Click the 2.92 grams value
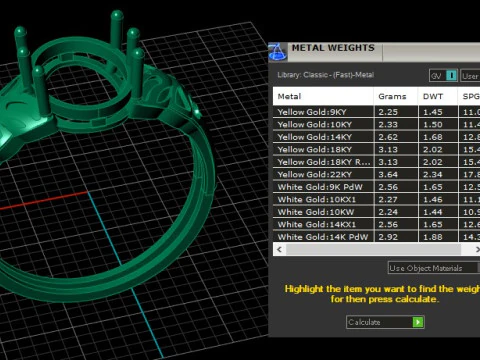480x360 pixels. click(x=388, y=237)
